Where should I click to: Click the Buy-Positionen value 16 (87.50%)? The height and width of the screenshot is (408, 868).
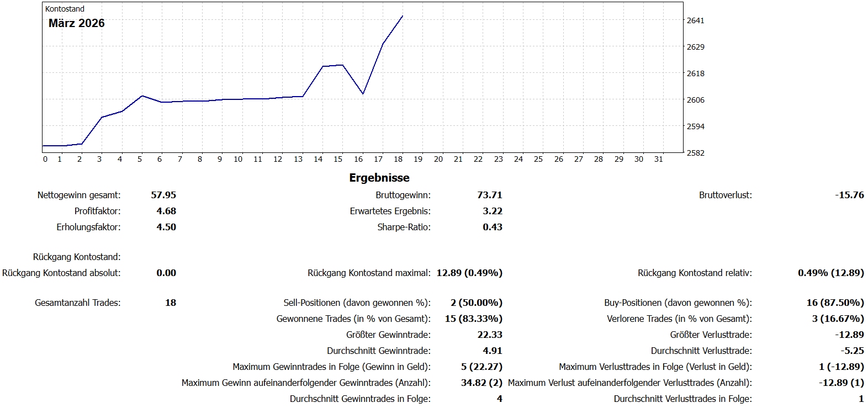click(835, 303)
